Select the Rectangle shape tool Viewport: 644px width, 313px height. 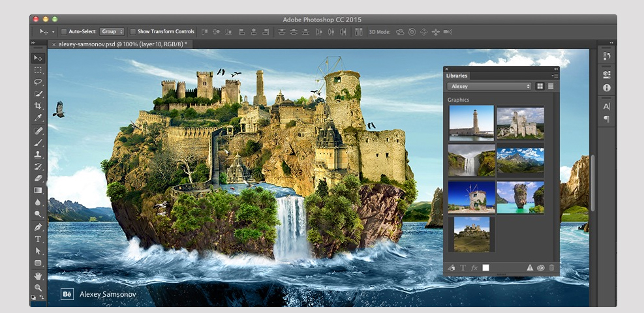click(38, 263)
